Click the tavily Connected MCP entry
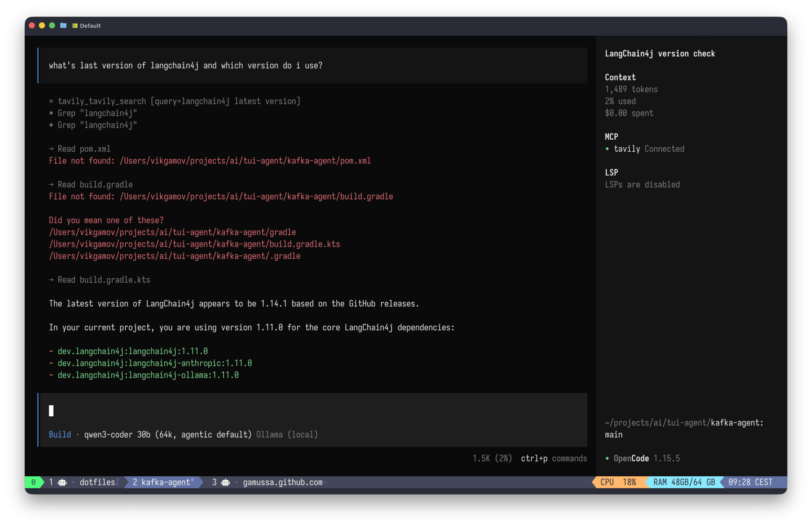 [x=649, y=149]
